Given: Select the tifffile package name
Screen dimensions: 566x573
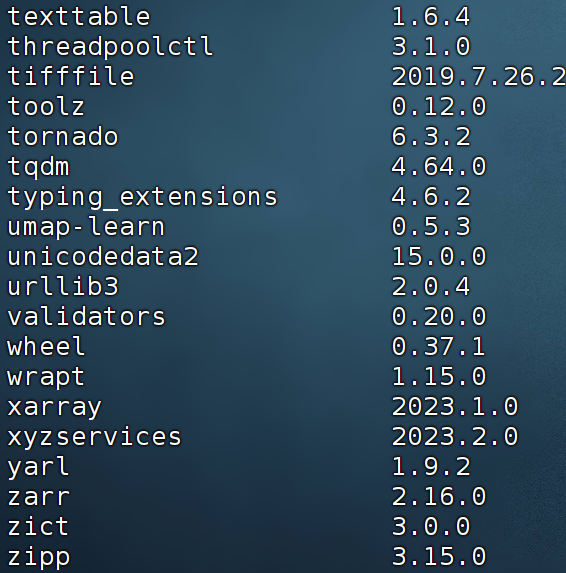Looking at the screenshot, I should coord(71,77).
